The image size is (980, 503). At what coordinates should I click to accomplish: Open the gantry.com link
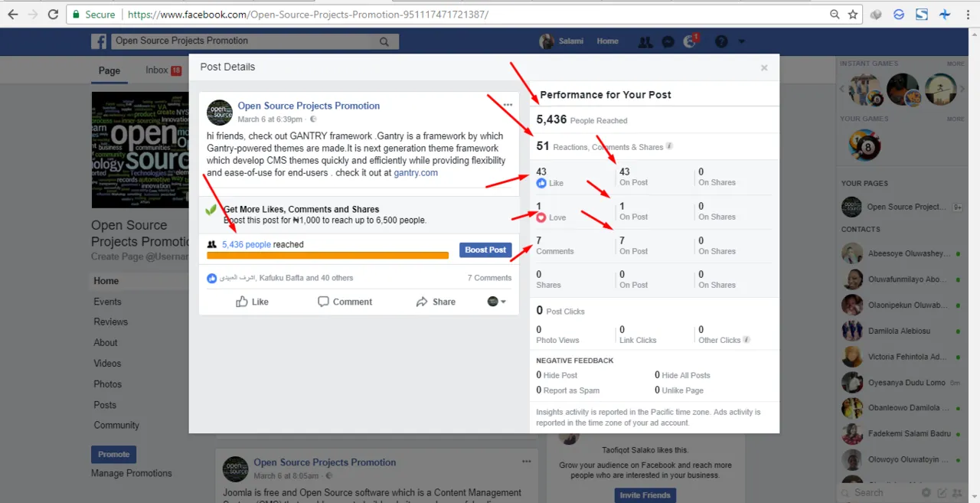point(416,173)
